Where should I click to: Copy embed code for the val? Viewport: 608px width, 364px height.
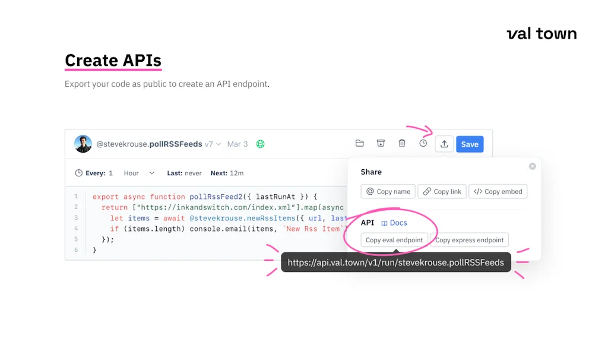498,191
